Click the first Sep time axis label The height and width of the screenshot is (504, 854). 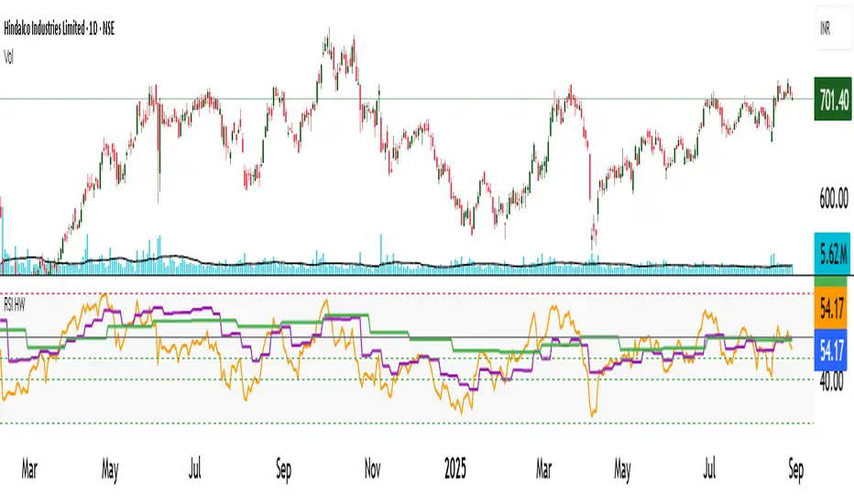[283, 469]
